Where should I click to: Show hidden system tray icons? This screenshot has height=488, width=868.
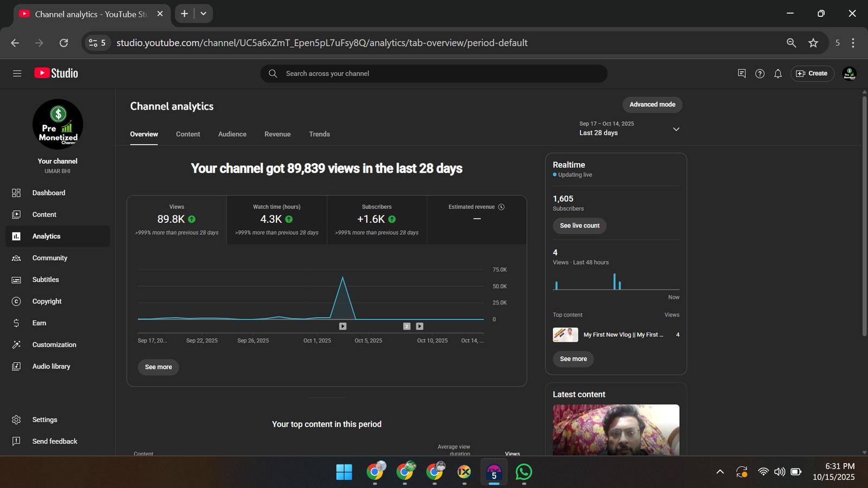720,472
